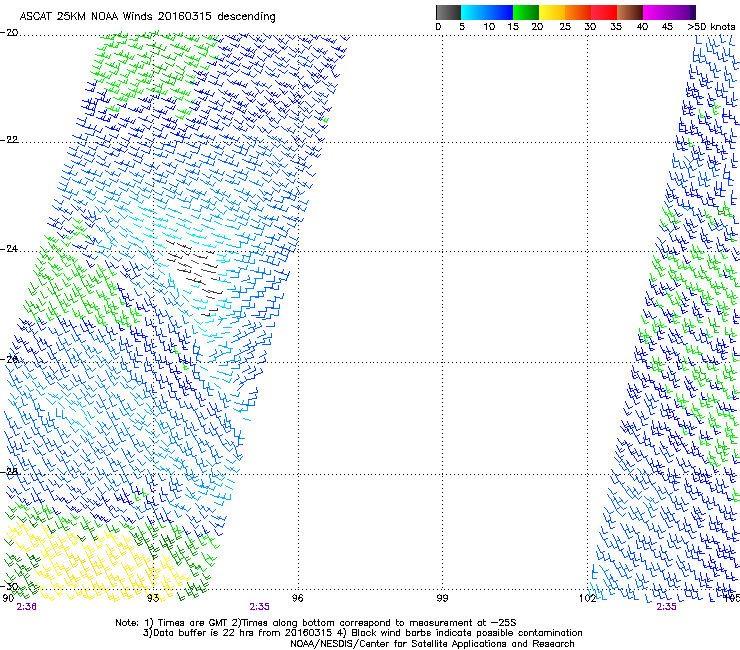Click the '25' label under the color bar
The image size is (740, 650).
tap(565, 27)
